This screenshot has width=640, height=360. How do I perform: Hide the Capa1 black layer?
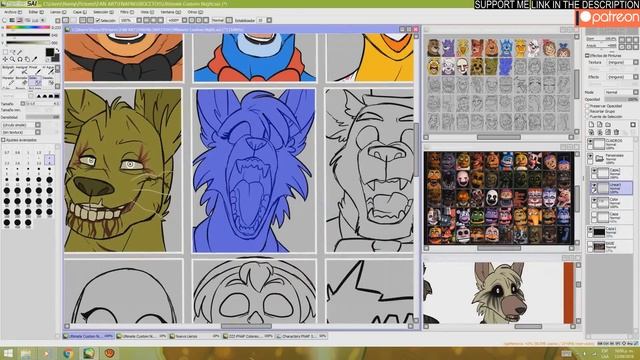pyautogui.click(x=590, y=229)
